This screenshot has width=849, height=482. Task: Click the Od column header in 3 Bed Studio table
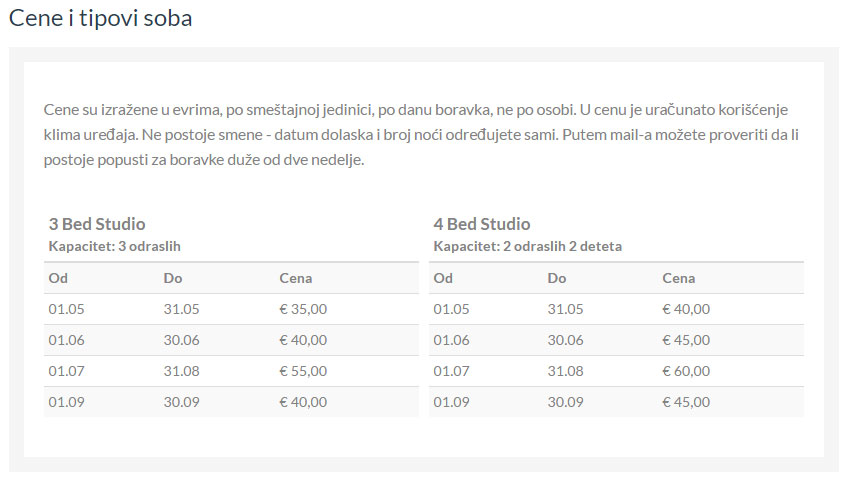click(x=58, y=278)
